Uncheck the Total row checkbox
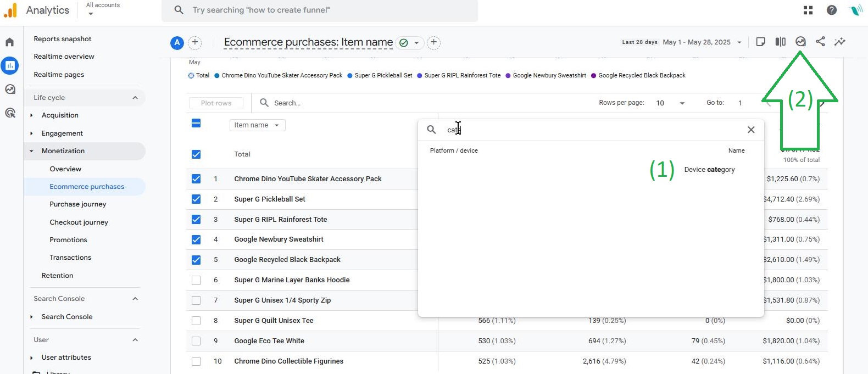Screen dimensions: 868x374 (196, 154)
